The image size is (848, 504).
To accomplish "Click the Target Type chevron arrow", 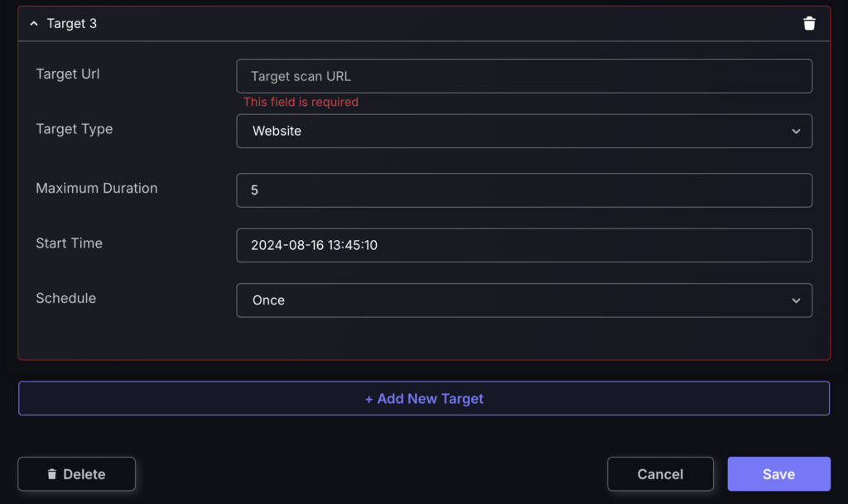I will tap(796, 132).
